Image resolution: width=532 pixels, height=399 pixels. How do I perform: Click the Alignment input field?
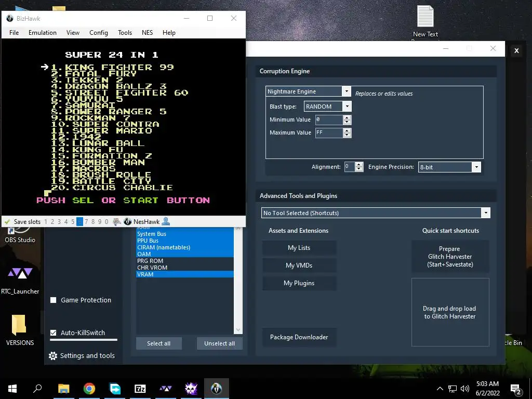pos(349,167)
